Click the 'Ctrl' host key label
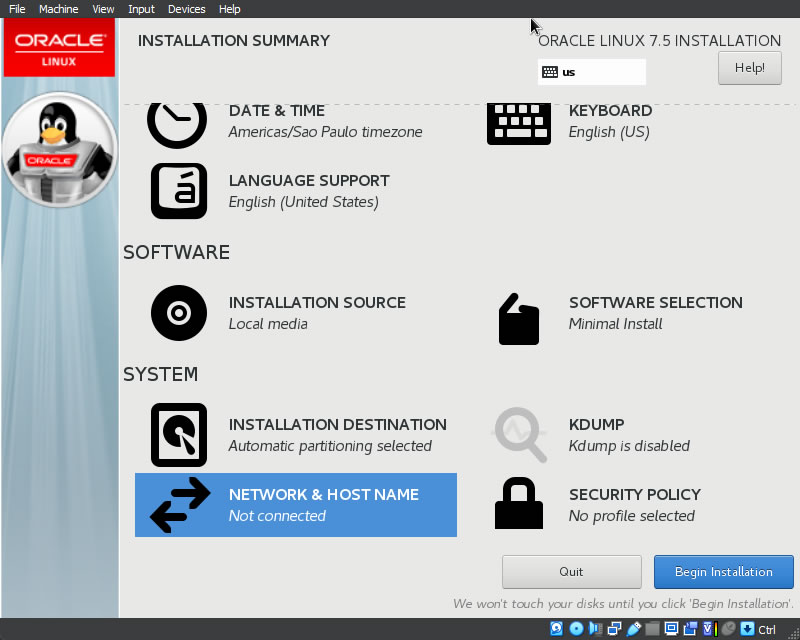The height and width of the screenshot is (640, 800). click(767, 629)
